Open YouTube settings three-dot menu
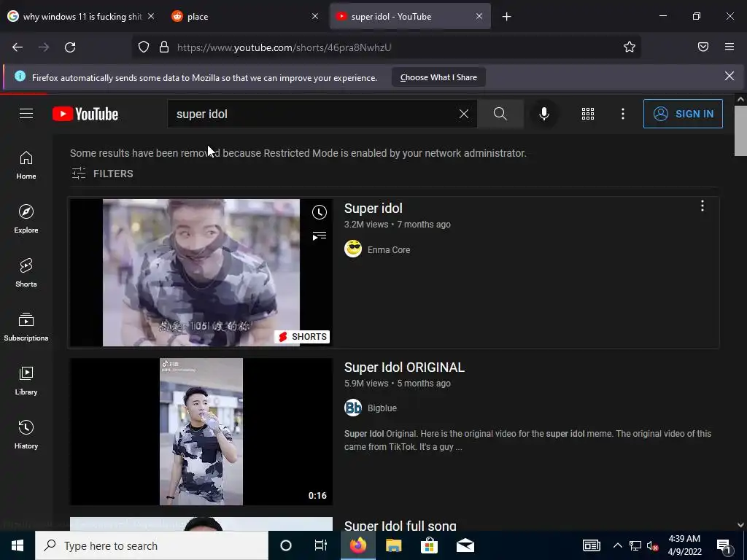 (623, 114)
